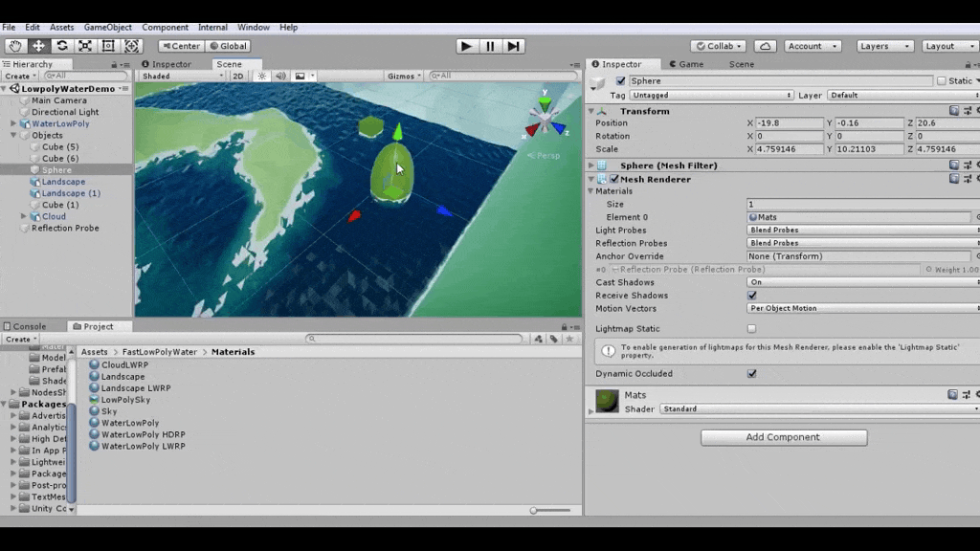Enable the Lightmap Static checkbox
This screenshot has height=551, width=980.
point(751,329)
